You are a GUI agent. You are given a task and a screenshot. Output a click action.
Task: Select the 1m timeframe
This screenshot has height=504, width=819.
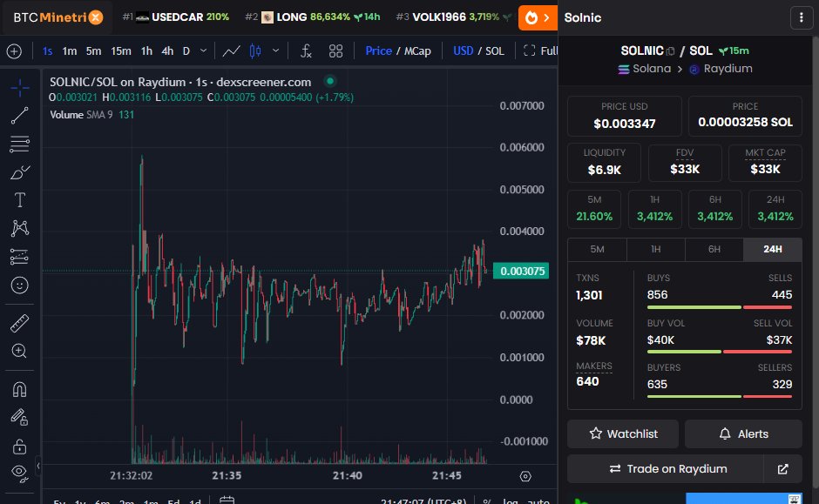[70, 51]
